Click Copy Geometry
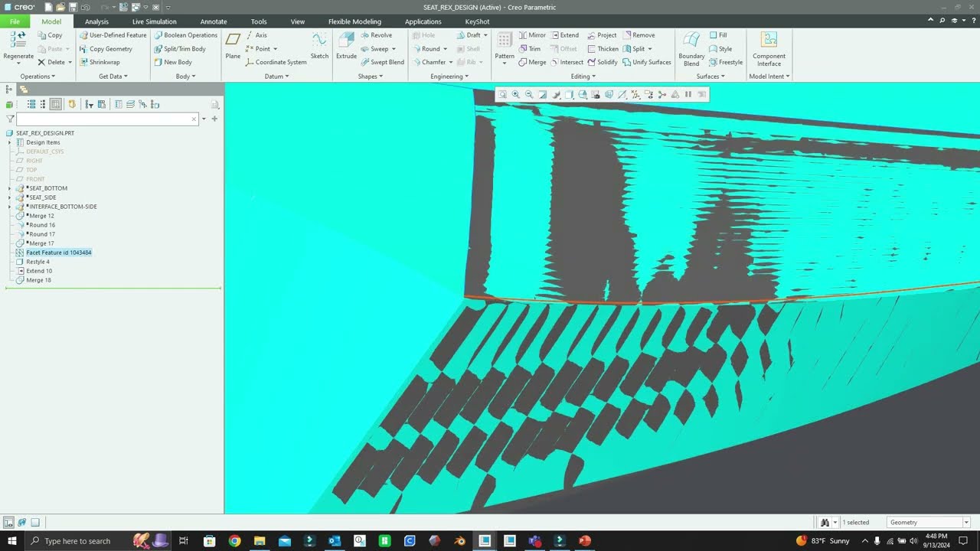Viewport: 980px width, 551px height. coord(106,49)
